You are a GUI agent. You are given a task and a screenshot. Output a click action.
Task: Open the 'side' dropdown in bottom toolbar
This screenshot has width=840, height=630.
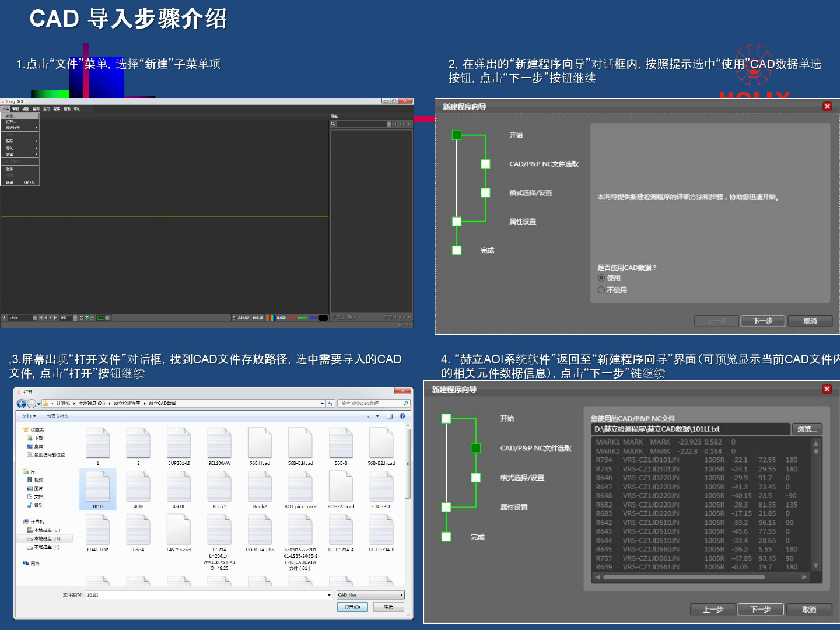tap(35, 318)
